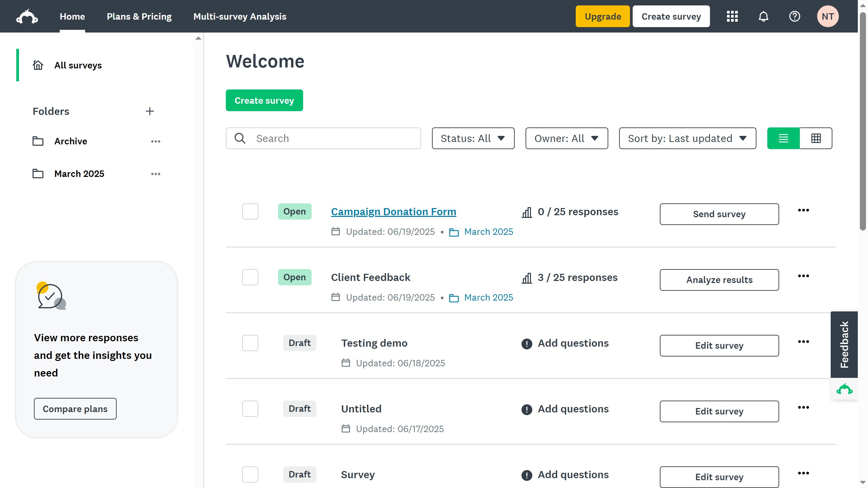Open the NT account avatar menu
868x488 pixels.
[827, 16]
